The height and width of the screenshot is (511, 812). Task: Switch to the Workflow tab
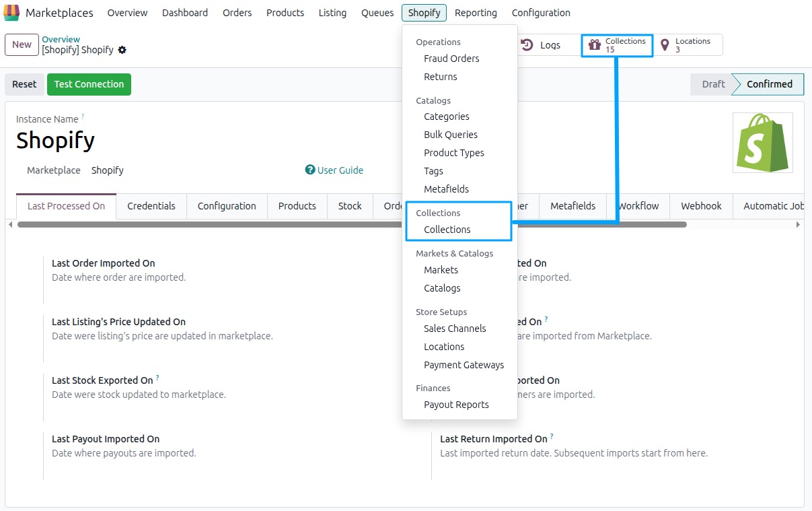(638, 206)
